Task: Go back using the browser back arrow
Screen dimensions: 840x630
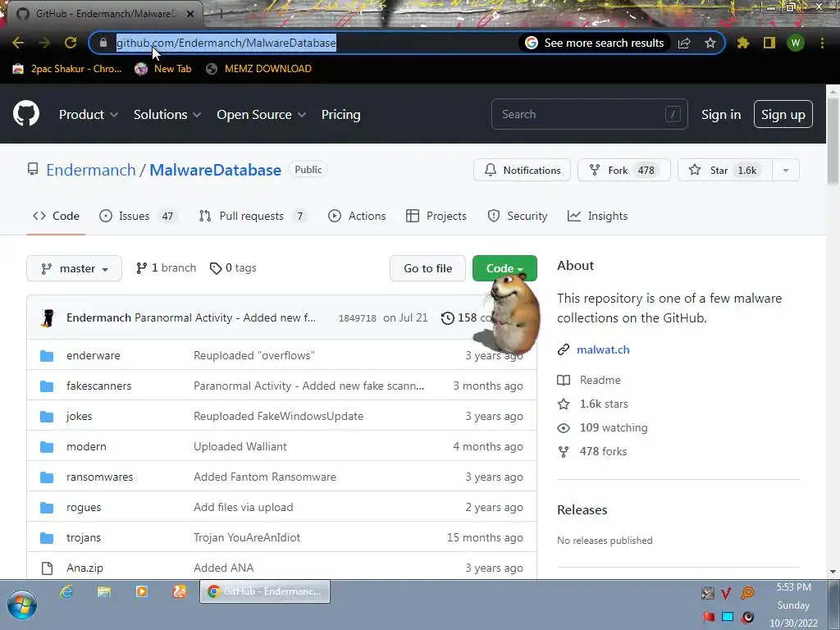Action: pos(18,43)
